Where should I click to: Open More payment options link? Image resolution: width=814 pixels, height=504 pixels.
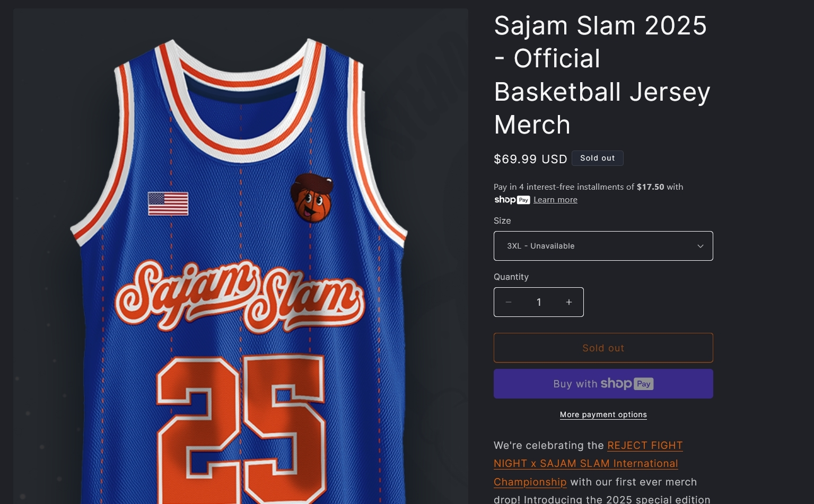tap(603, 414)
